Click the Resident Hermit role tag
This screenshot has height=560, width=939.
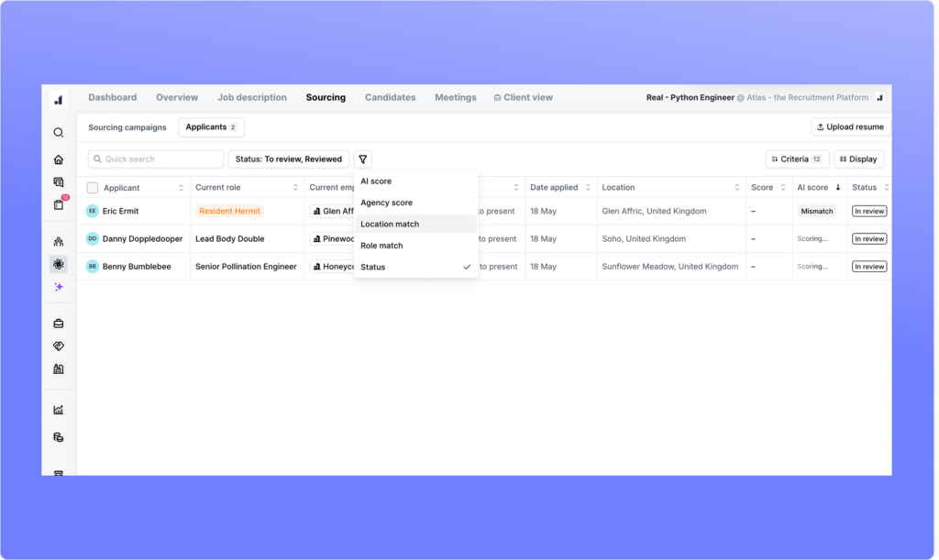[230, 211]
